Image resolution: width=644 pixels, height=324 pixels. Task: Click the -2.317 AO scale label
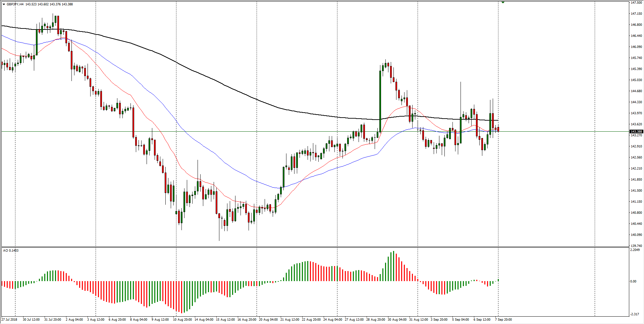pos(635,314)
